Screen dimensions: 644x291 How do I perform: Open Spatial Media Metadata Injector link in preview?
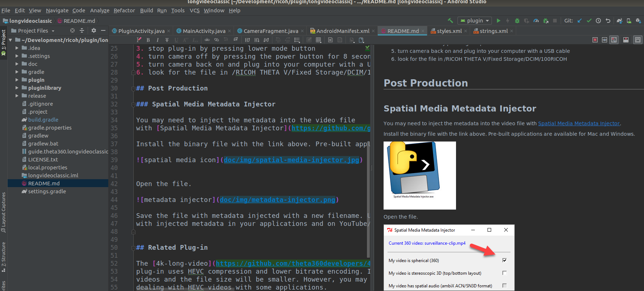578,123
